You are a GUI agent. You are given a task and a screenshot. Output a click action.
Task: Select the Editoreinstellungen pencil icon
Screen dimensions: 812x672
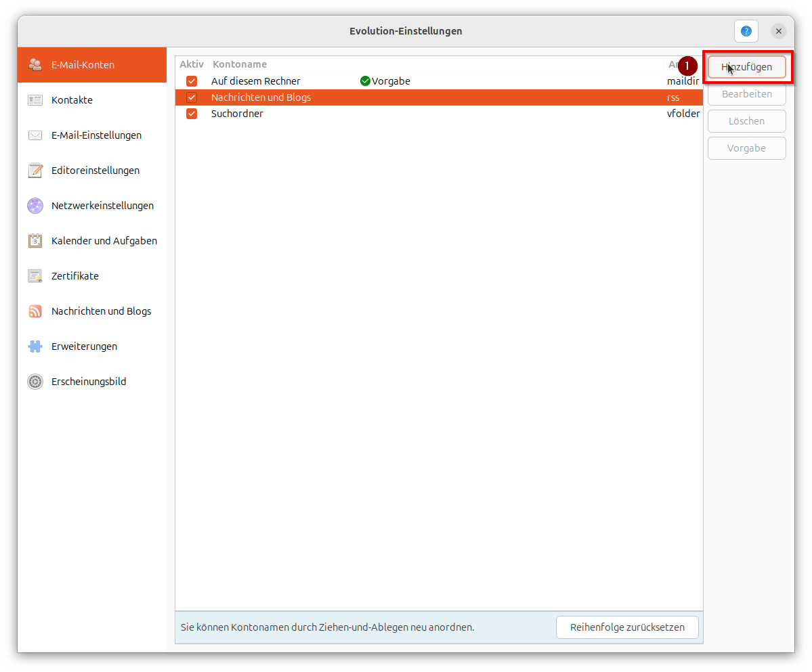(35, 170)
